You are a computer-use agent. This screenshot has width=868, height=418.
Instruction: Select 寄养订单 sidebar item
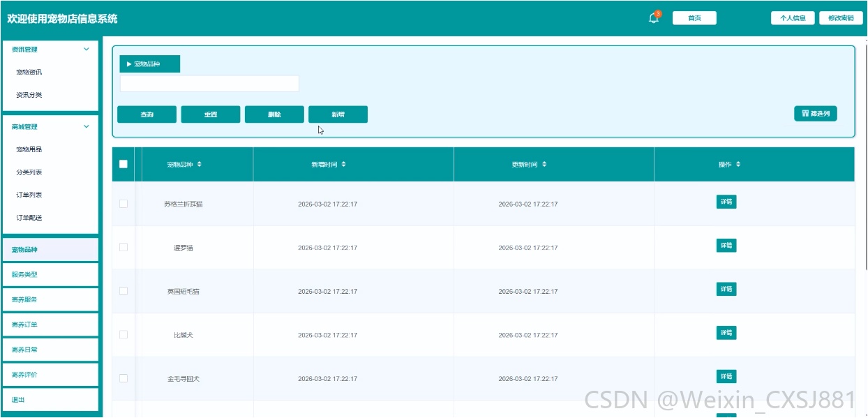coord(50,324)
